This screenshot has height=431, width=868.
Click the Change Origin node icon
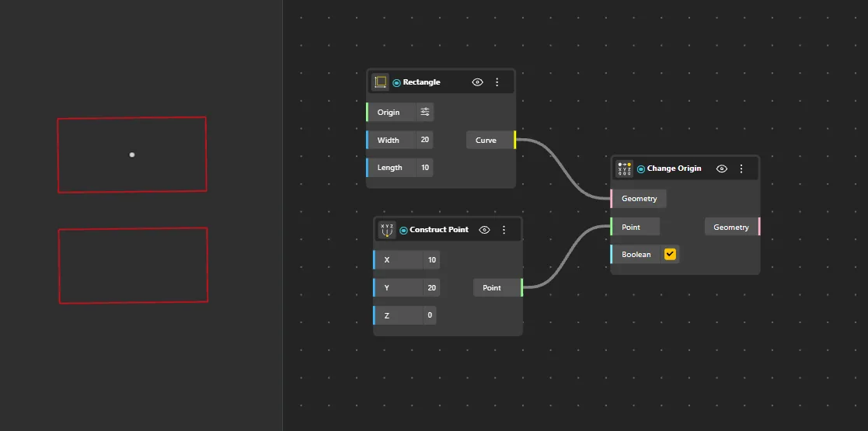point(625,169)
